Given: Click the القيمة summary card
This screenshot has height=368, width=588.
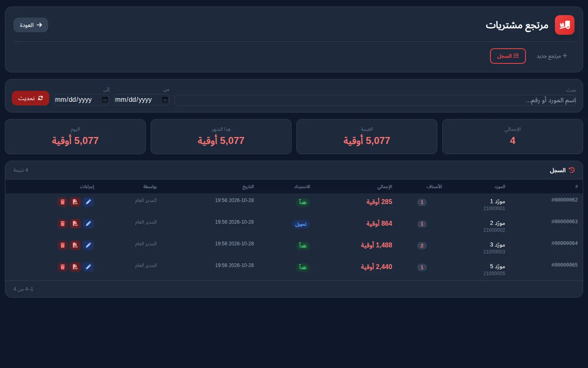Looking at the screenshot, I should [367, 137].
